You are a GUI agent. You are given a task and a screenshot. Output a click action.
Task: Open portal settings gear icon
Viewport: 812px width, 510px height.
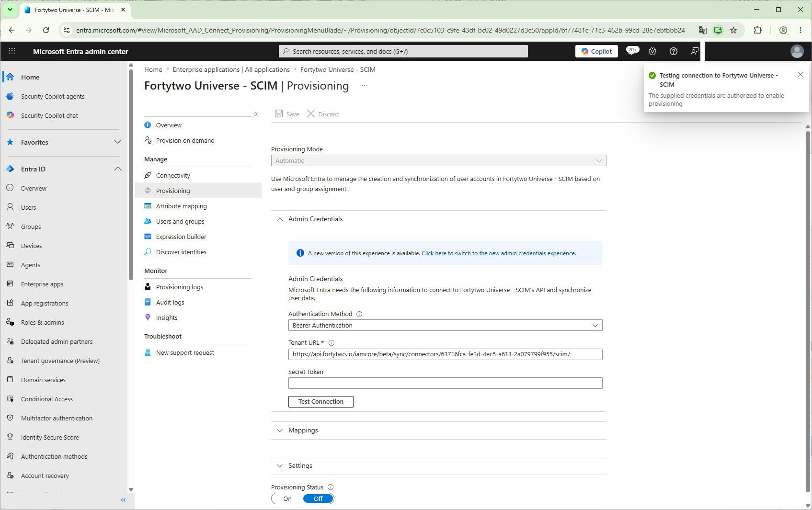pyautogui.click(x=652, y=51)
